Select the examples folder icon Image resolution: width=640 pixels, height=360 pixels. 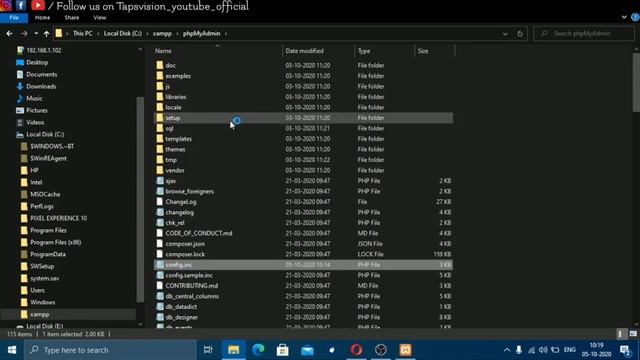(160, 76)
